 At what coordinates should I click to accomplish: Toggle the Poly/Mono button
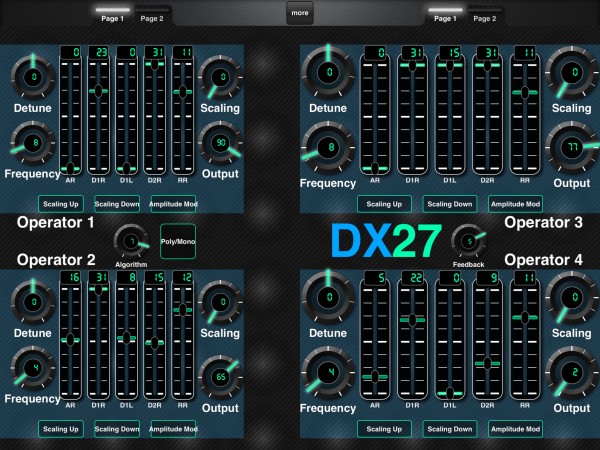click(178, 241)
